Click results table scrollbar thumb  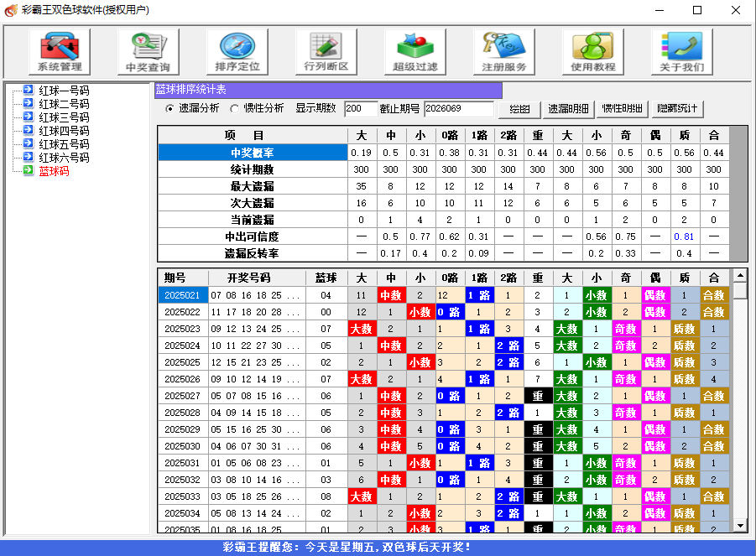pos(740,290)
